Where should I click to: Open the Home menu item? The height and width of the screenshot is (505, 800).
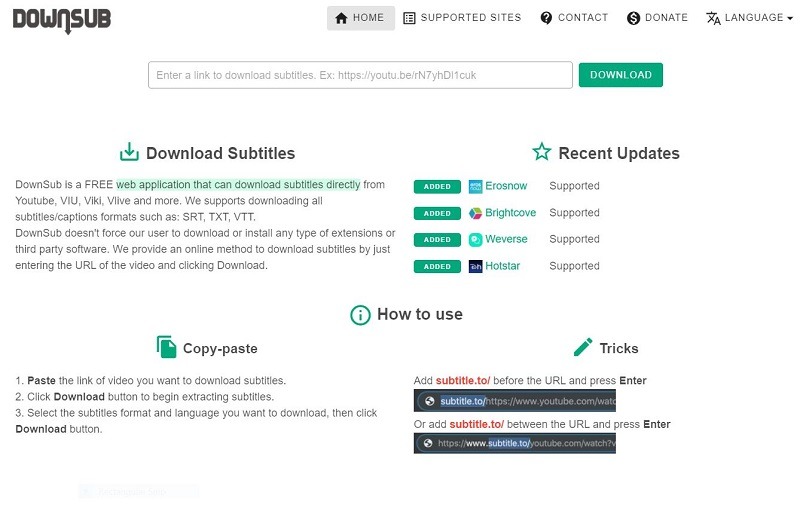[x=360, y=18]
